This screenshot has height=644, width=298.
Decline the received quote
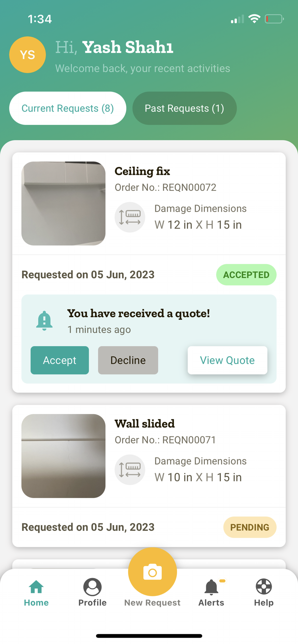(x=128, y=360)
